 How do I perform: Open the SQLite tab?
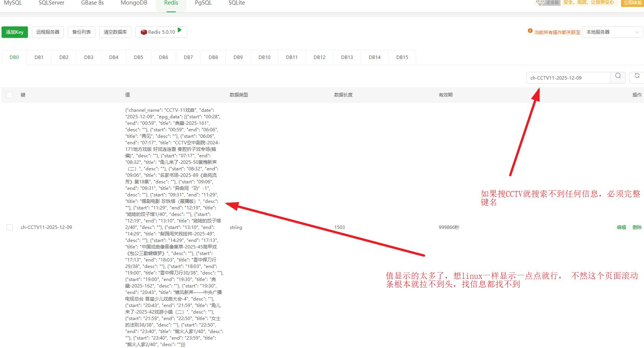tap(237, 3)
